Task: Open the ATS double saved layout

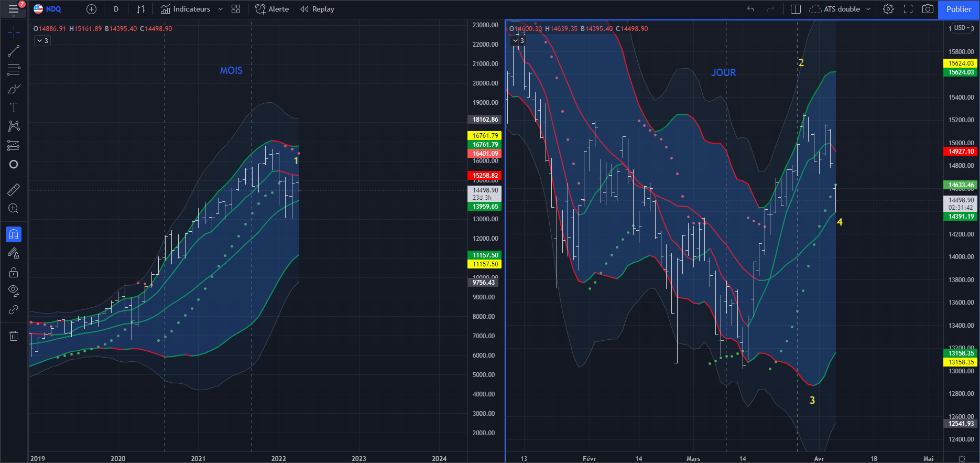Action: tap(835, 9)
